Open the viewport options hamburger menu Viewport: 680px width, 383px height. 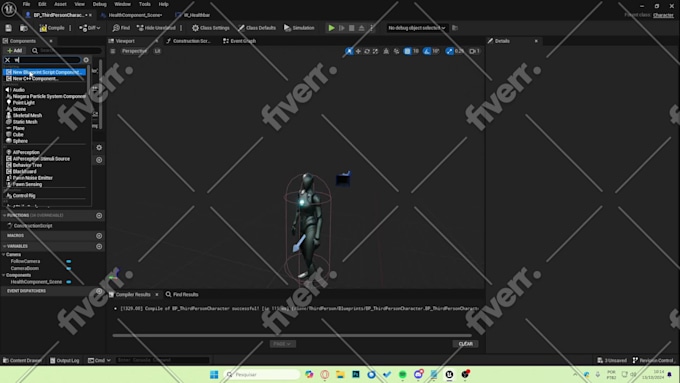click(113, 51)
